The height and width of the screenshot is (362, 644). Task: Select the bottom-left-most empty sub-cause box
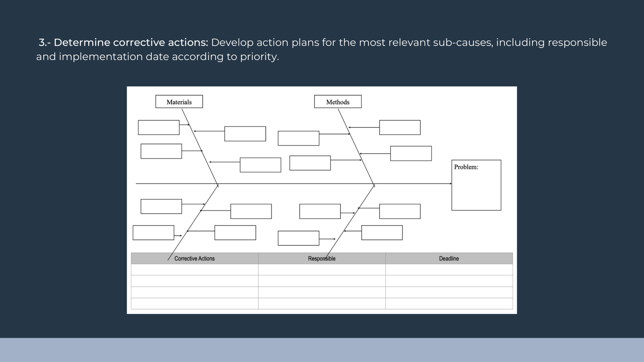tap(153, 233)
